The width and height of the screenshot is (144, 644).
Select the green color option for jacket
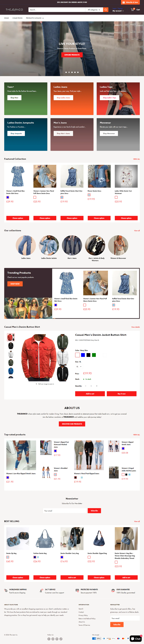(x=94, y=355)
